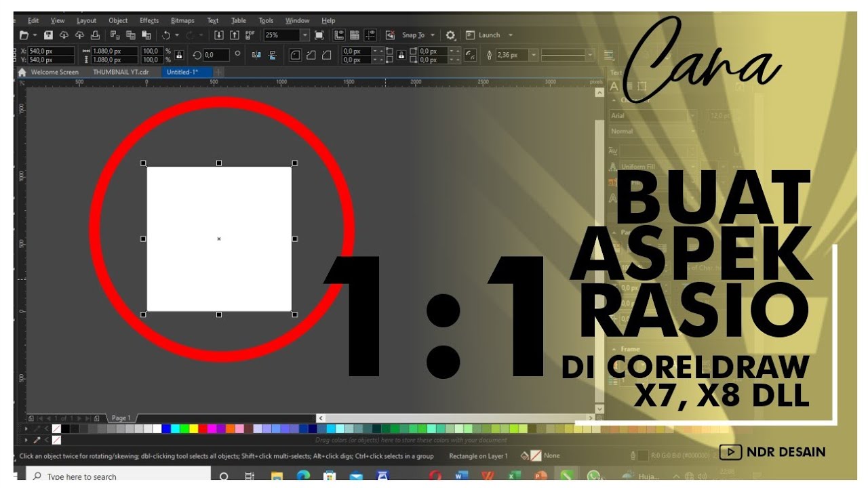Click the wrap text icon
868x488 pixels.
click(608, 55)
